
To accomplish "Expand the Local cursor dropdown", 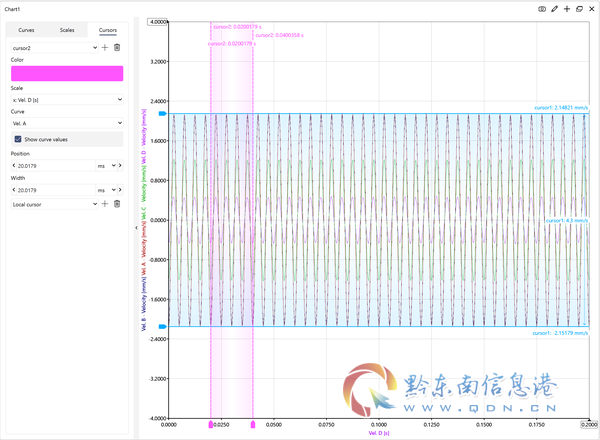I will [x=55, y=204].
